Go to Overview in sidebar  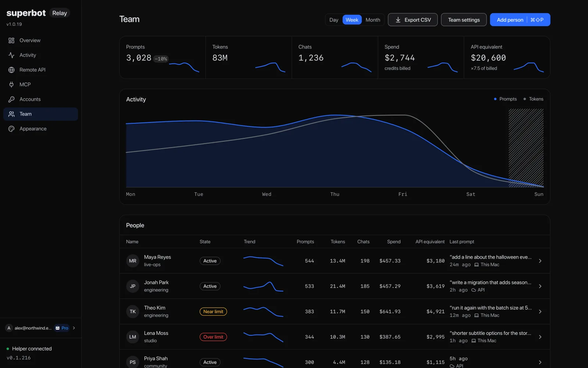(40, 40)
